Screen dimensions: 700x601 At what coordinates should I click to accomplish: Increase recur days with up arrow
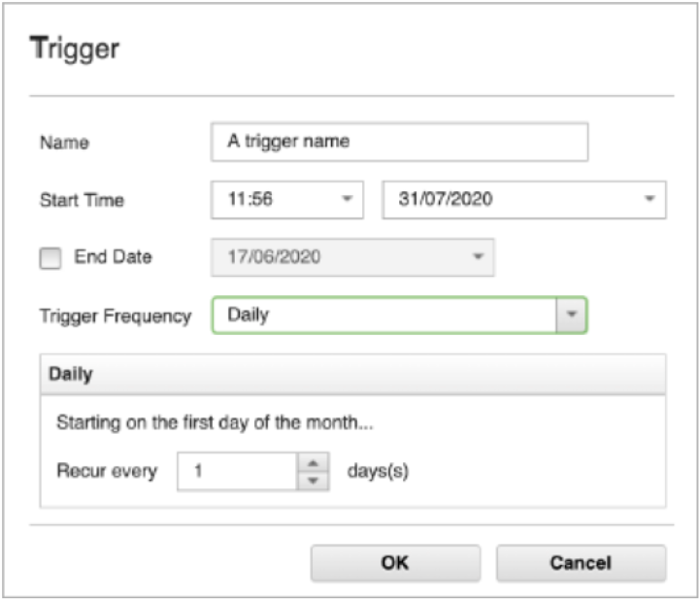(313, 463)
